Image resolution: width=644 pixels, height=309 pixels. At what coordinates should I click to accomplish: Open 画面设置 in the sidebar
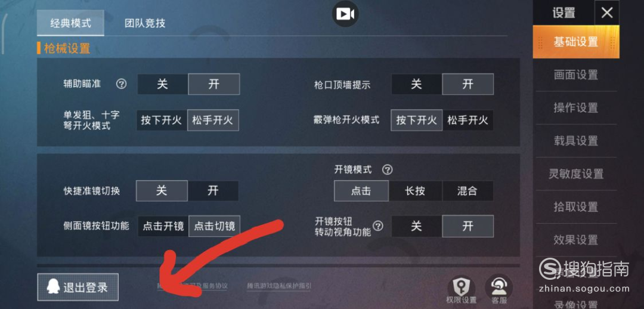coord(576,75)
